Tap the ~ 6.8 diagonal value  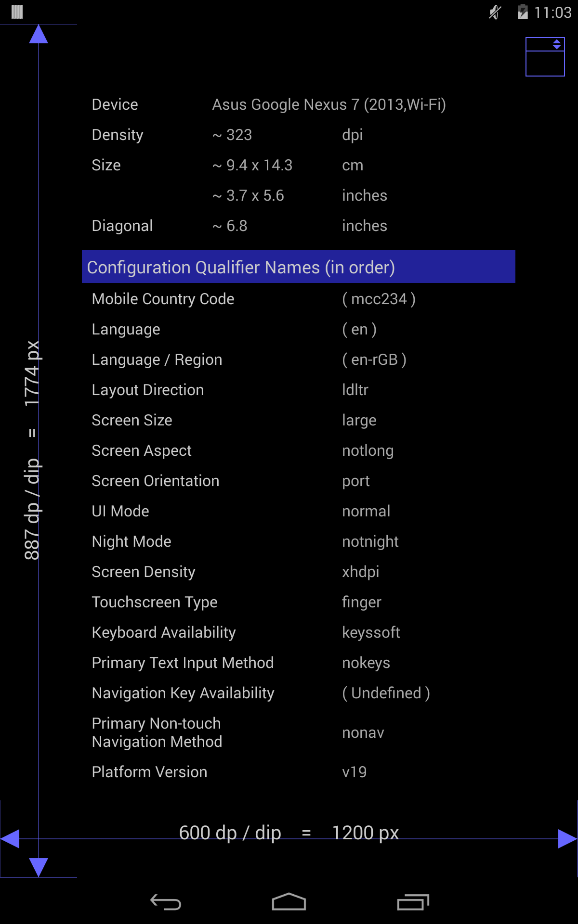coord(230,226)
